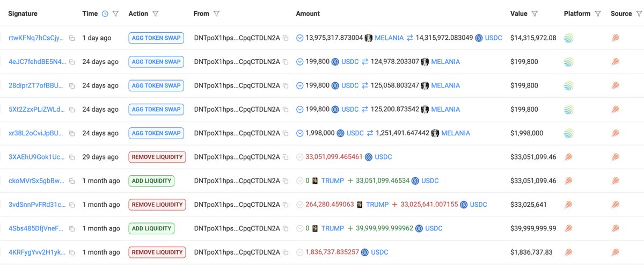Expand amount details for the 13,975,317 MELANIA swap
This screenshot has height=267, width=644.
[x=300, y=38]
